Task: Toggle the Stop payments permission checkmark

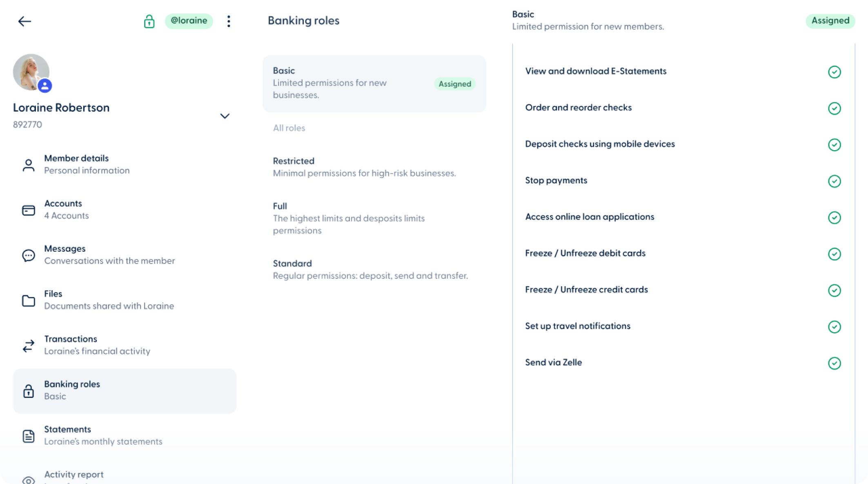Action: point(834,181)
